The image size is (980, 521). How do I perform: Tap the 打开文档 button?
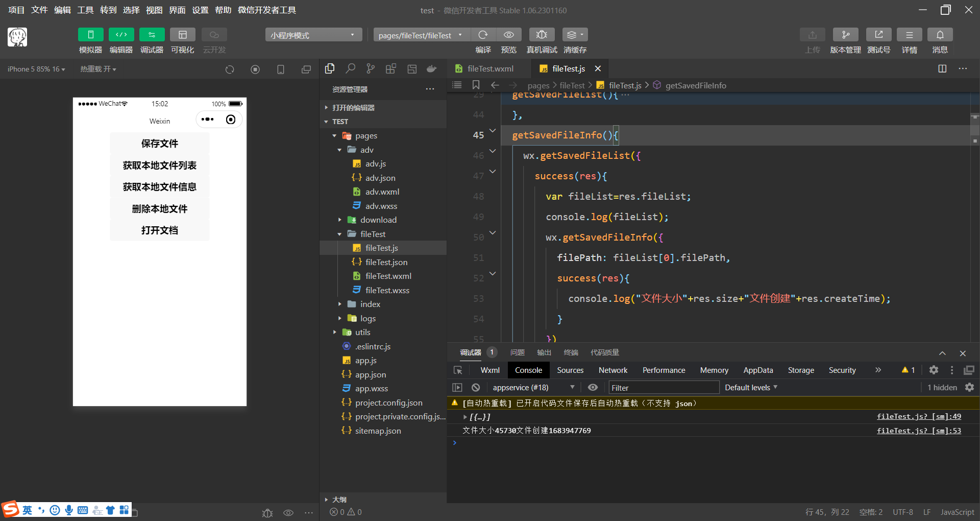(160, 230)
